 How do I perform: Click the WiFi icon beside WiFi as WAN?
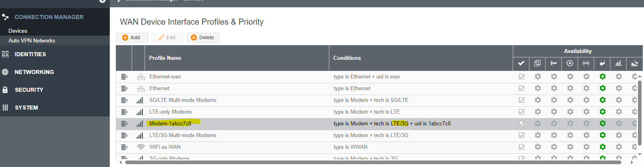click(x=141, y=147)
